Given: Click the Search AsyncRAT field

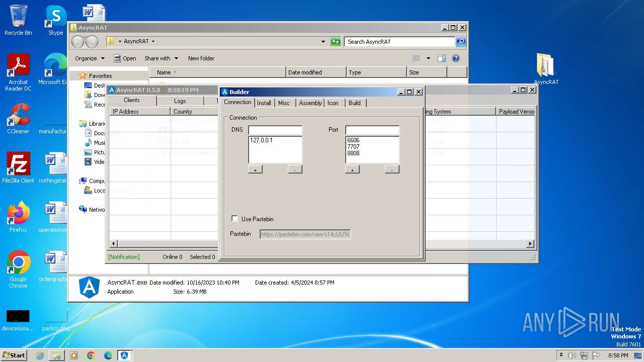Looking at the screenshot, I should coord(400,42).
